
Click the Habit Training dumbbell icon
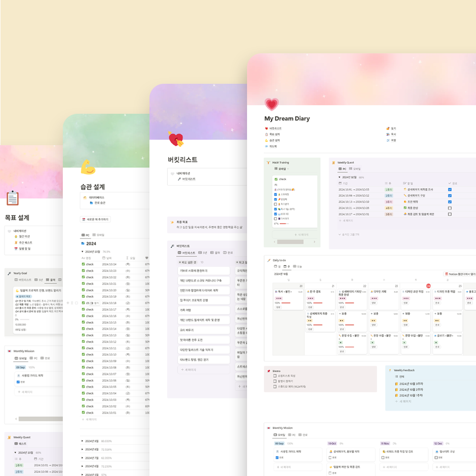coord(268,162)
